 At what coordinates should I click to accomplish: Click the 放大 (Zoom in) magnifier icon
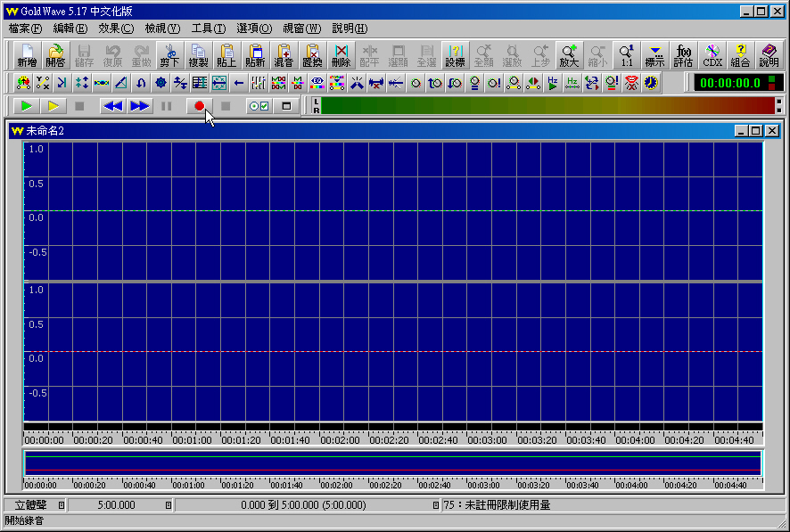point(569,55)
